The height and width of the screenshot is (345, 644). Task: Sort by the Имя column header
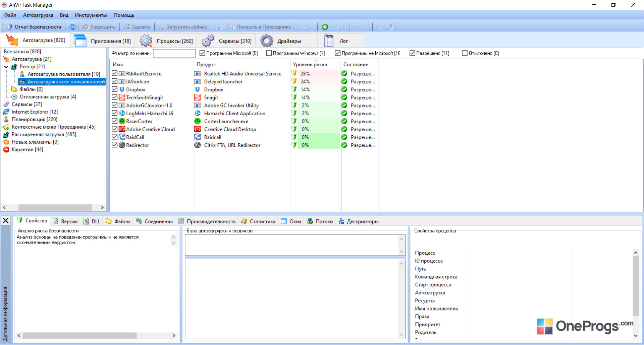[152, 64]
